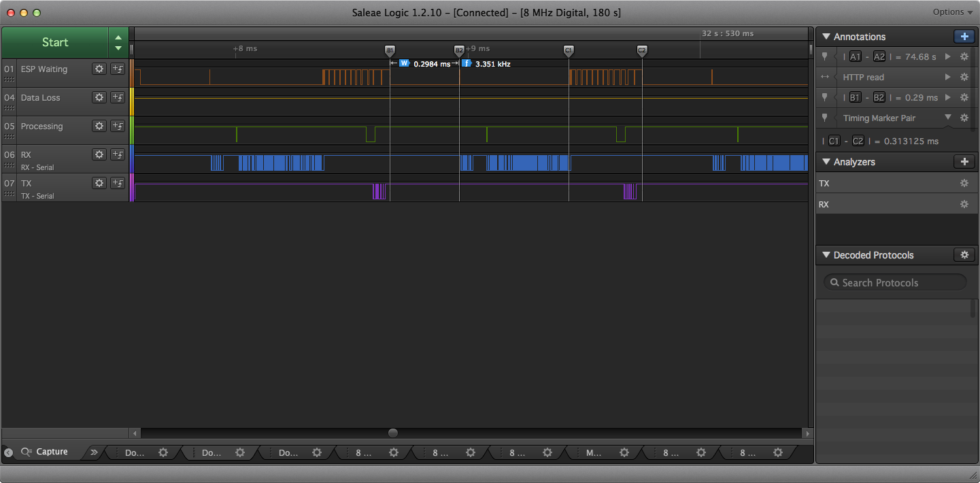Click the pin icon beside Timing Marker Pair
Viewport: 980px width, 483px height.
825,118
